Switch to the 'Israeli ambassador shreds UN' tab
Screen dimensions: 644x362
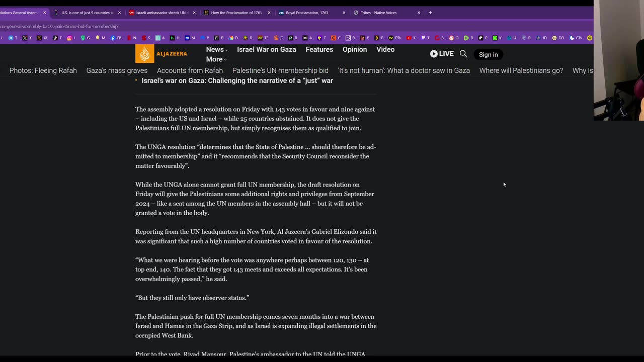pyautogui.click(x=161, y=13)
